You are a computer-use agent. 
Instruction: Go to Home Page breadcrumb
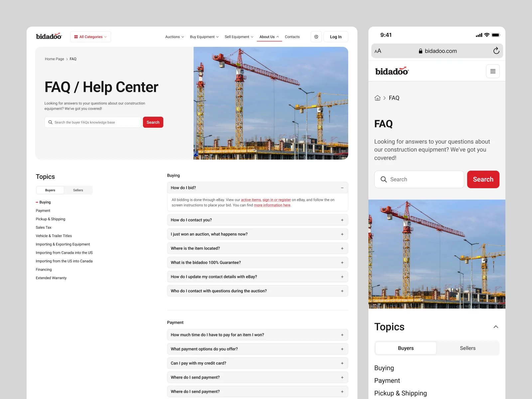(55, 59)
